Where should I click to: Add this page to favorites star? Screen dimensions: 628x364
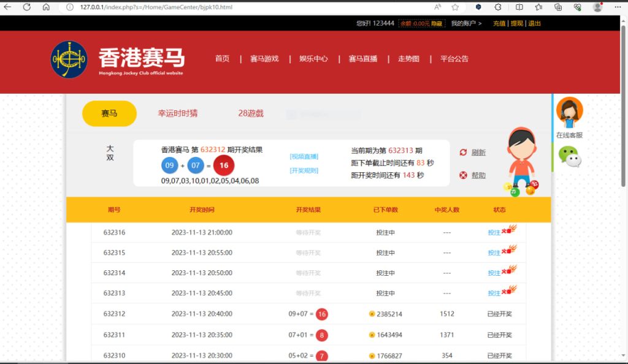455,7
